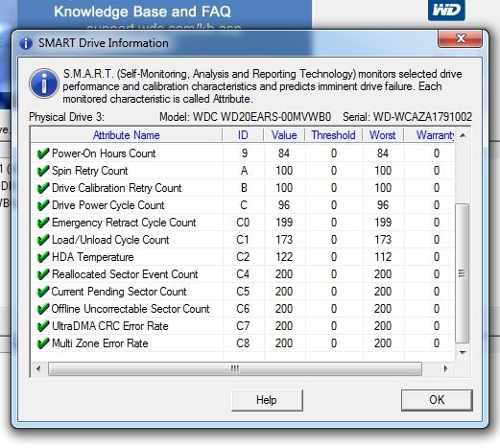Click green check beside Reallocated Sector Event Count

(x=43, y=274)
